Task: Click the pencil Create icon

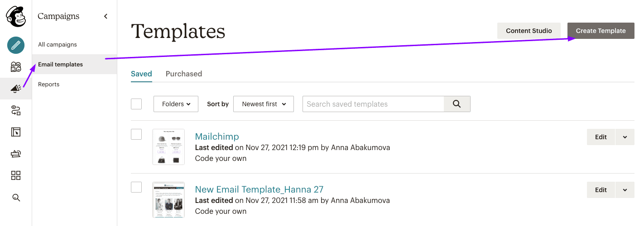Action: click(x=16, y=45)
